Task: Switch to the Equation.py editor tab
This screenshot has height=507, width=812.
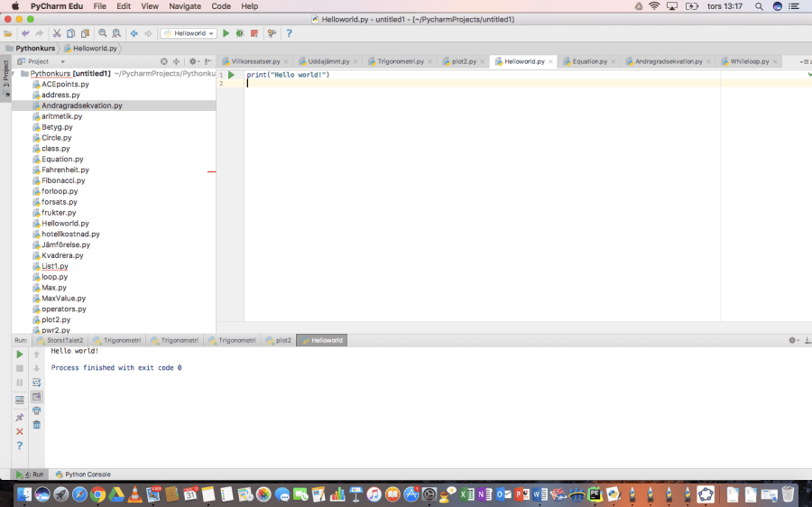Action: 587,61
